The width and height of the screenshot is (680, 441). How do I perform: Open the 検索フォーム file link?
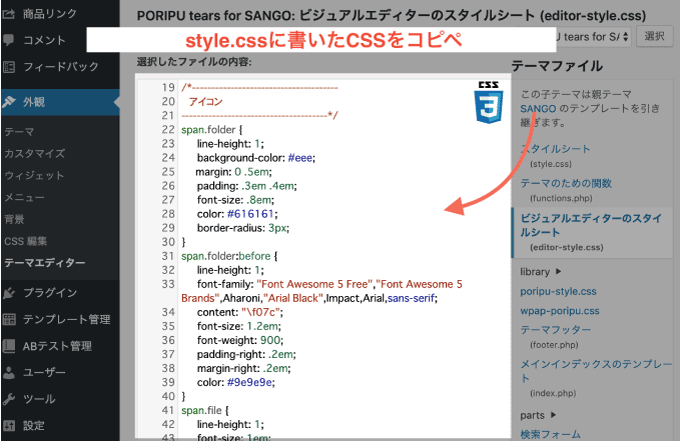pos(550,434)
